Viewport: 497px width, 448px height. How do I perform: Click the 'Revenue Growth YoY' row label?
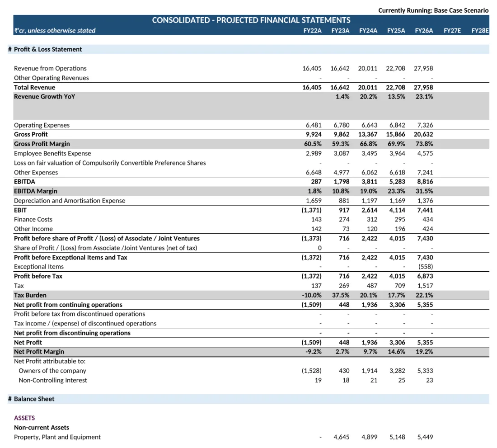44,97
